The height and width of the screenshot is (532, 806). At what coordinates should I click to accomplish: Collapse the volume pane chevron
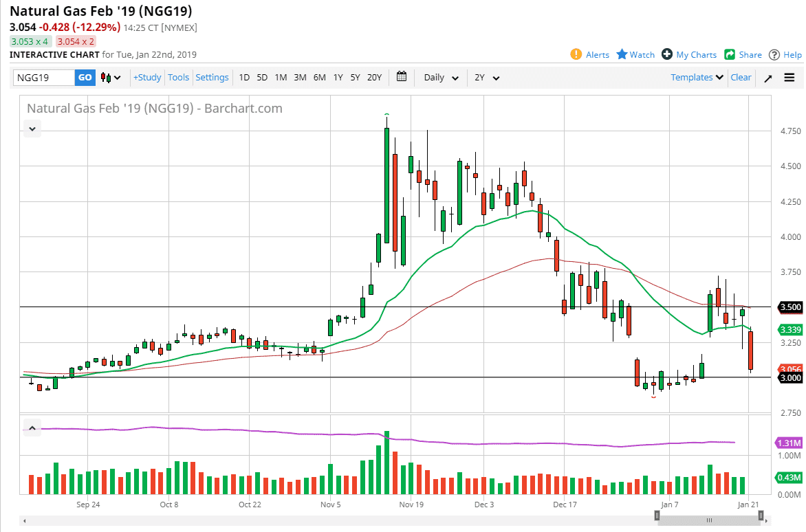tap(32, 428)
